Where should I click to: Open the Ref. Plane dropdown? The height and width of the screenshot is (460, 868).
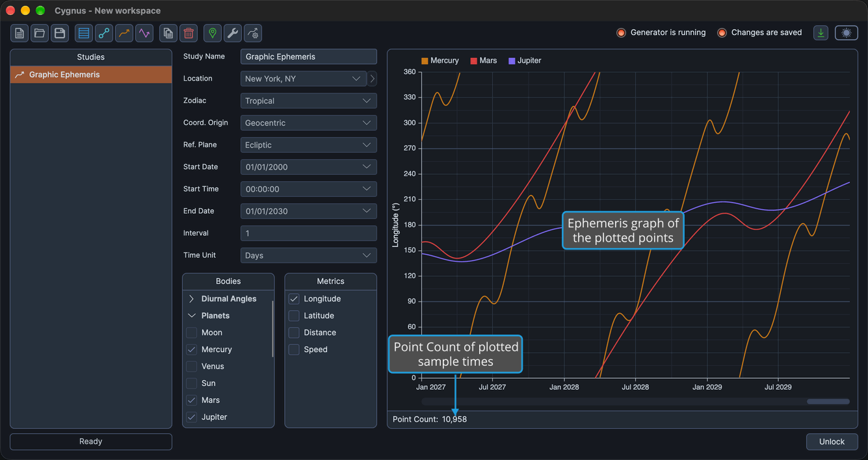point(309,145)
